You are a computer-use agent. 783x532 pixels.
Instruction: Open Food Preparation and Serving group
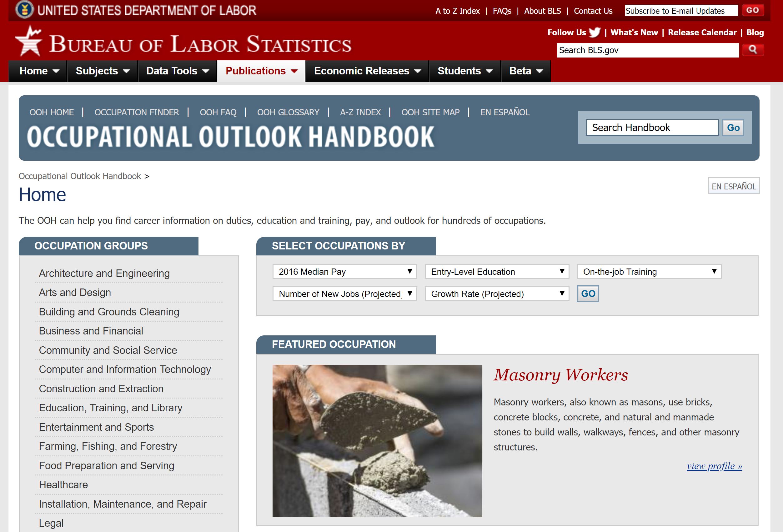107,465
